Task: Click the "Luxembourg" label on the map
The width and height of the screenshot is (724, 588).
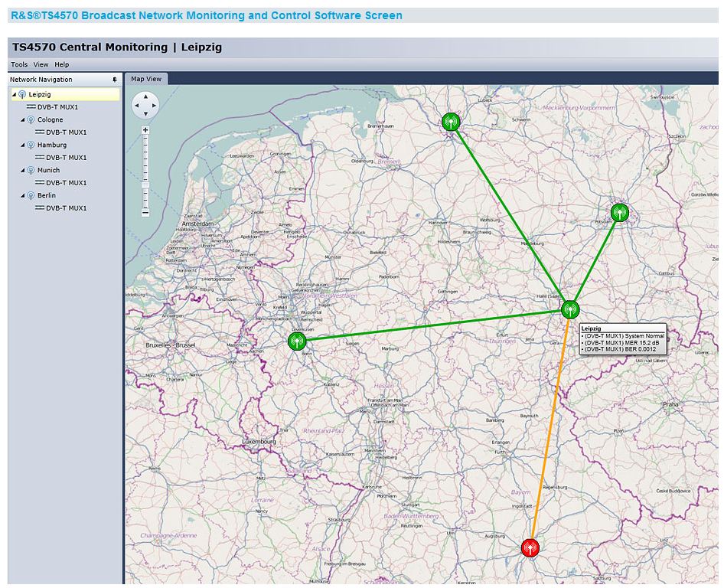Action: pyautogui.click(x=259, y=442)
